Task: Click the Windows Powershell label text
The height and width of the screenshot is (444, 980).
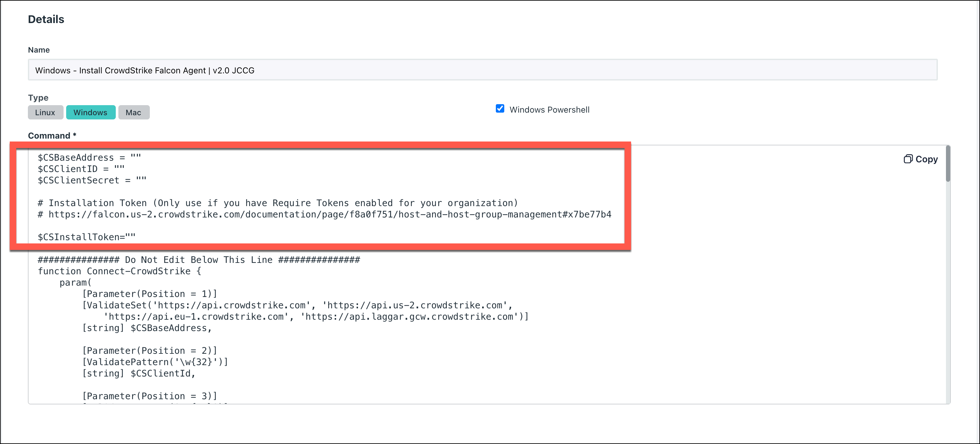Action: (549, 110)
